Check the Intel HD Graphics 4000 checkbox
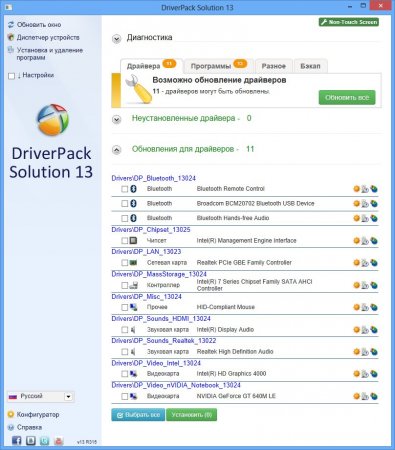Image resolution: width=395 pixels, height=450 pixels. pyautogui.click(x=124, y=374)
